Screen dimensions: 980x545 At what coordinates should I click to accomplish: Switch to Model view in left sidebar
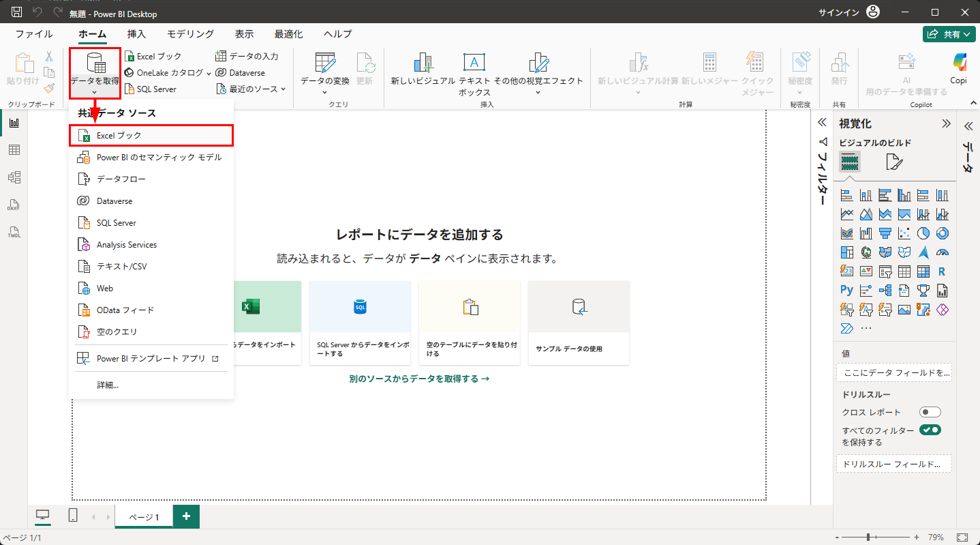point(14,177)
